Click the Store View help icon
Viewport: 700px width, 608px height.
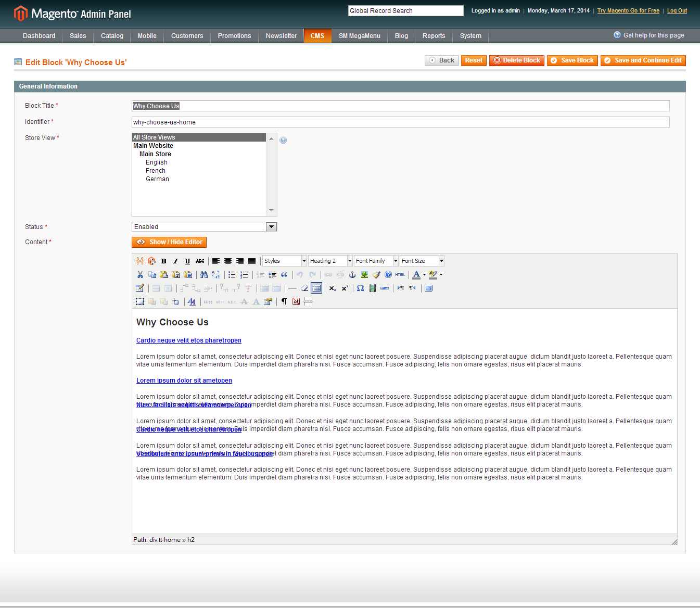[283, 140]
